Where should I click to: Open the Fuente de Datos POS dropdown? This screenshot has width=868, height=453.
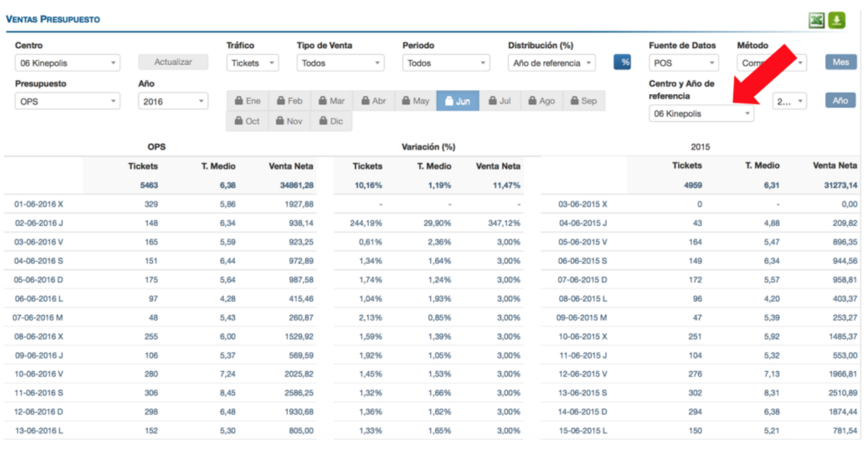(x=684, y=63)
